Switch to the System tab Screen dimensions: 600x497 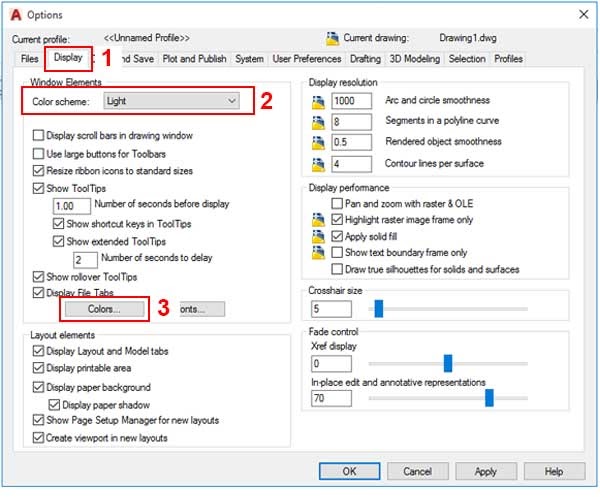point(249,59)
